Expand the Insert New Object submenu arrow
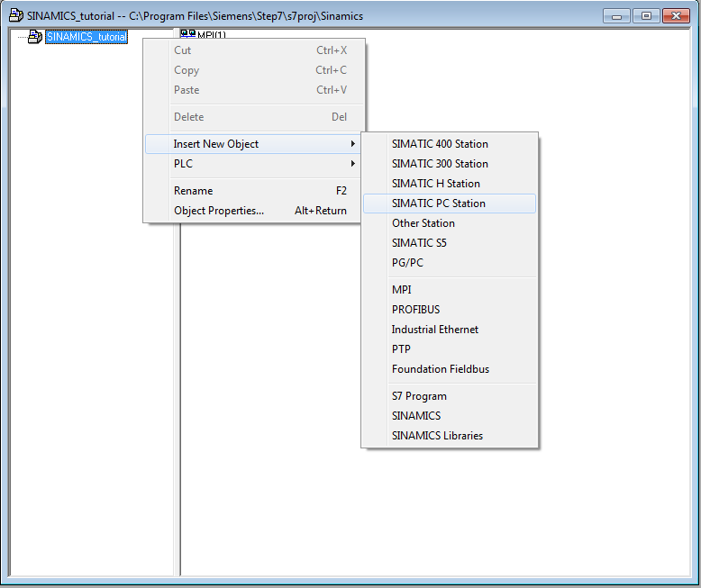 click(352, 144)
